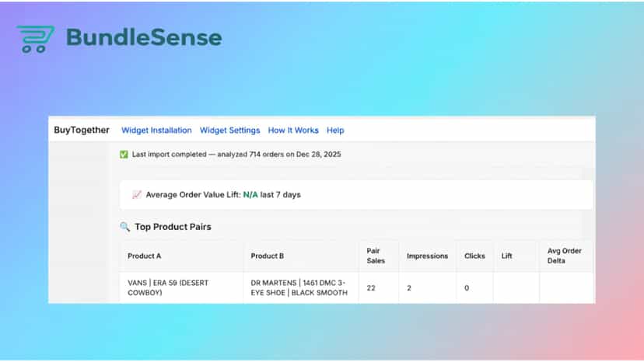Image resolution: width=644 pixels, height=362 pixels.
Task: Open the Help link
Action: tap(335, 131)
